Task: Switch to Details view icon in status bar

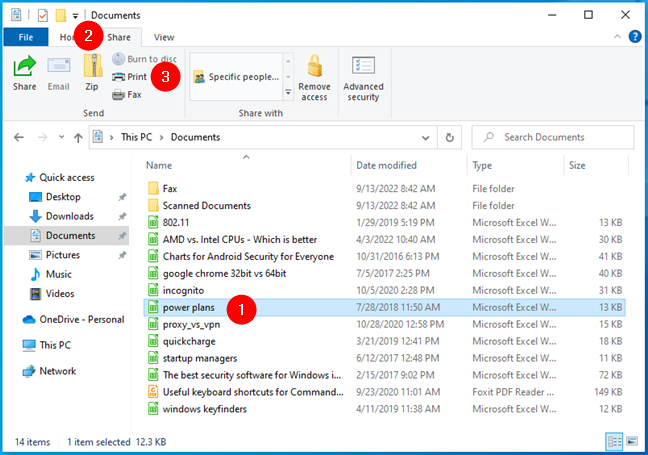Action: pyautogui.click(x=614, y=442)
